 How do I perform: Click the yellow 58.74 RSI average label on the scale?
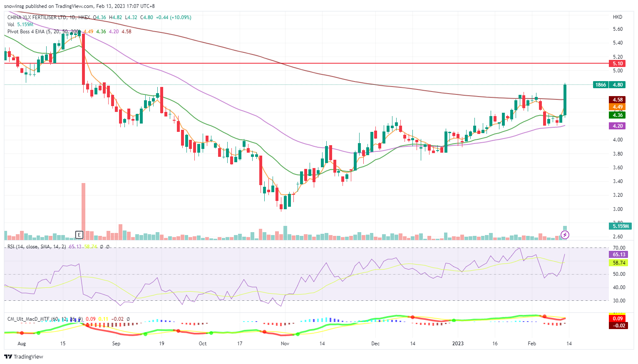(619, 263)
